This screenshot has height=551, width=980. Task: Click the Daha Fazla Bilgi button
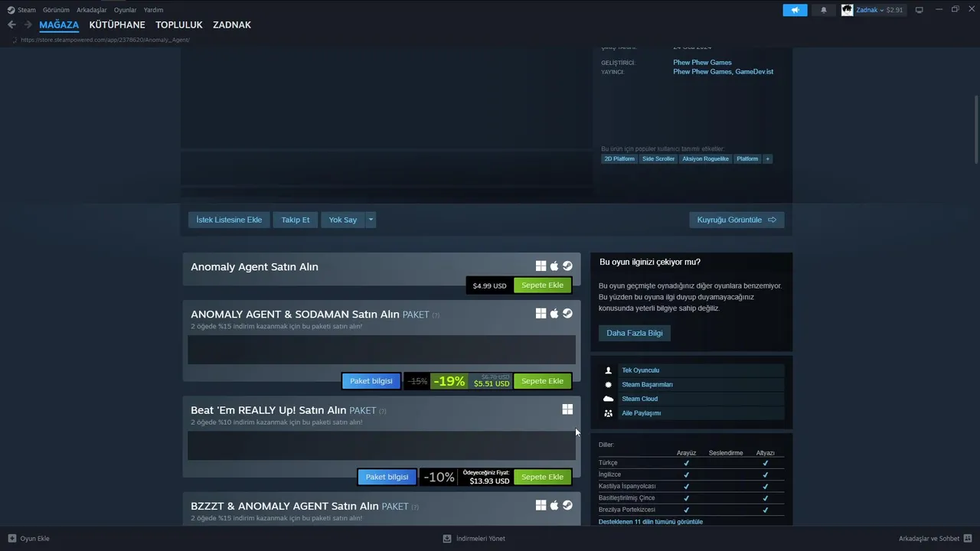[635, 333]
